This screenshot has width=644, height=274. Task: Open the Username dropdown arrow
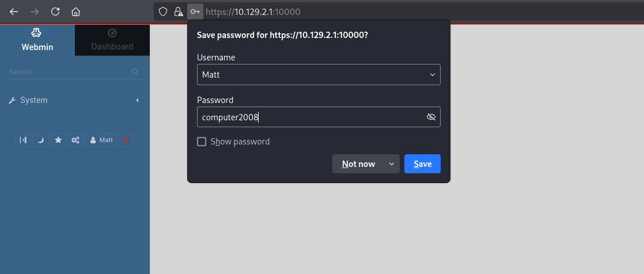433,75
